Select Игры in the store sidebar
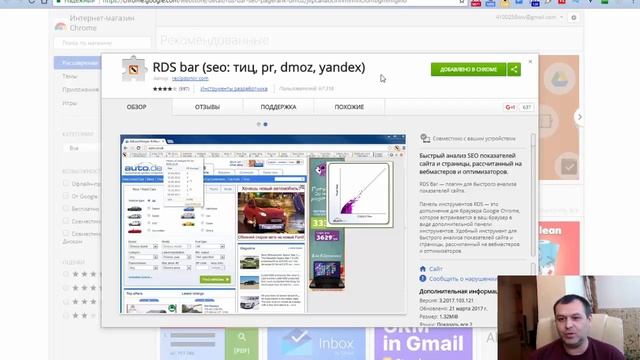 (69, 103)
